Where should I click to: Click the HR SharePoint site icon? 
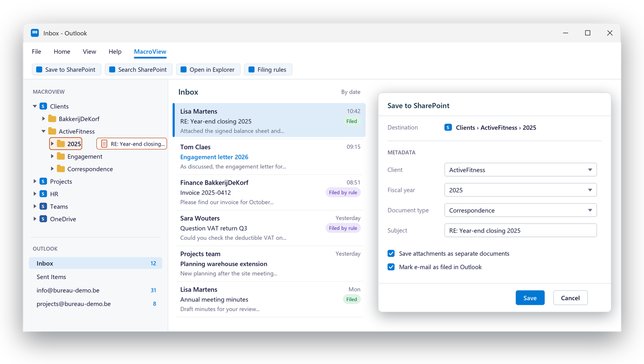43,194
